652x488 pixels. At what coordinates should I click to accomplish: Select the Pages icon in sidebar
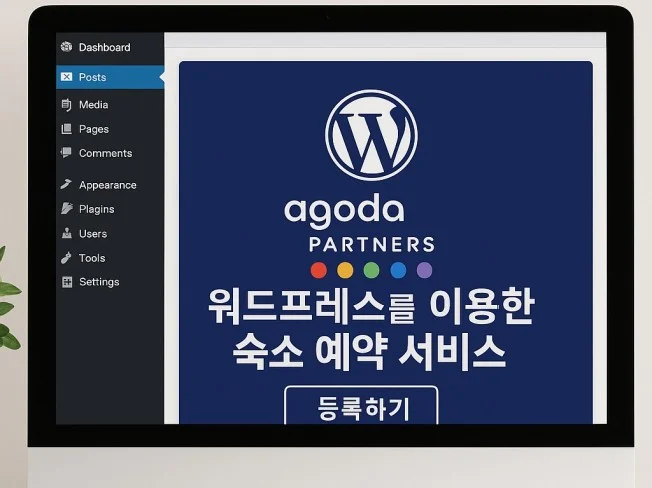66,129
